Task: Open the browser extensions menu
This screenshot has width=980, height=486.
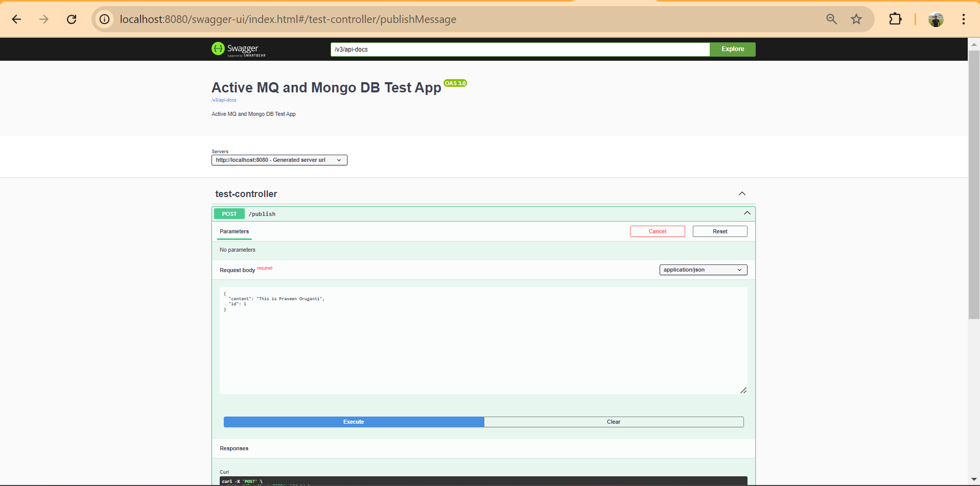Action: click(895, 19)
